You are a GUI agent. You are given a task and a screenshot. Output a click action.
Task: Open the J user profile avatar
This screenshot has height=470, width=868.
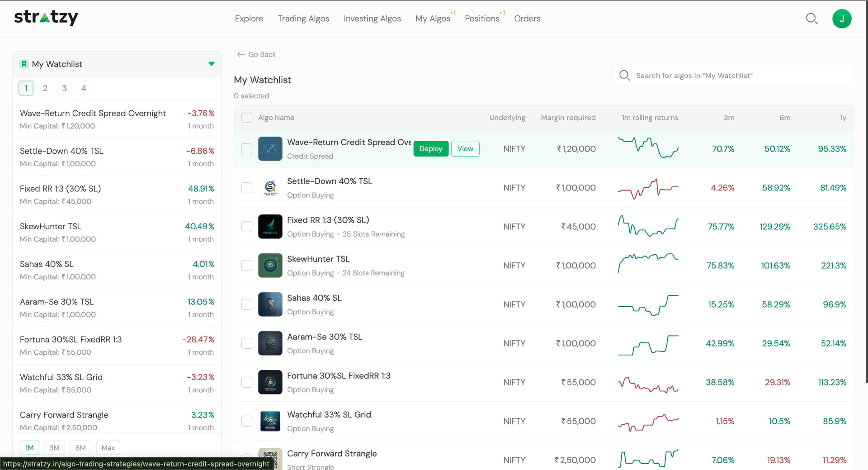click(842, 19)
